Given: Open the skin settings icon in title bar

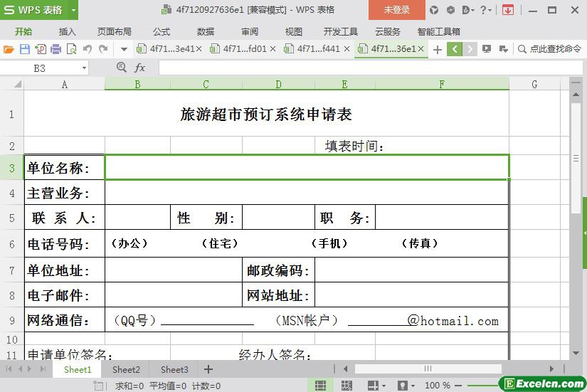Looking at the screenshot, I should click(x=434, y=10).
